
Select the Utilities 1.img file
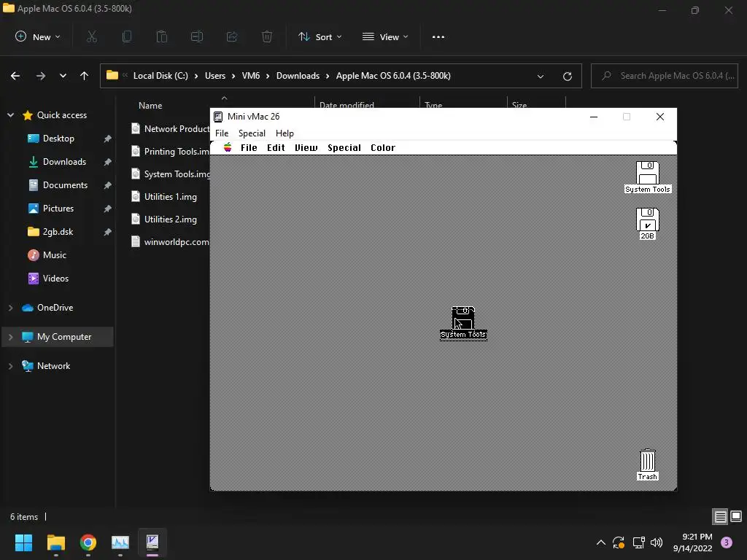tap(164, 197)
